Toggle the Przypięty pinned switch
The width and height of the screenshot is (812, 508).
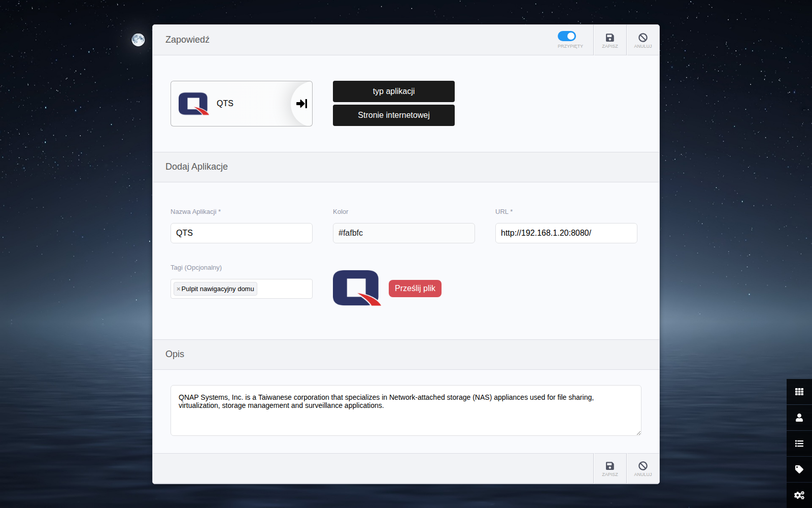tap(566, 36)
